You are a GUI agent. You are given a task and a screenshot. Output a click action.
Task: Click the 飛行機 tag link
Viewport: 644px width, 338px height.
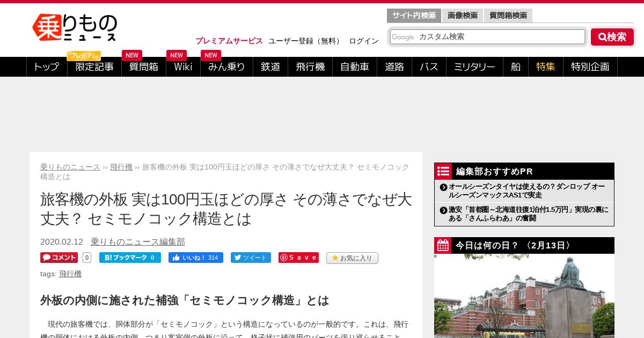(x=70, y=274)
